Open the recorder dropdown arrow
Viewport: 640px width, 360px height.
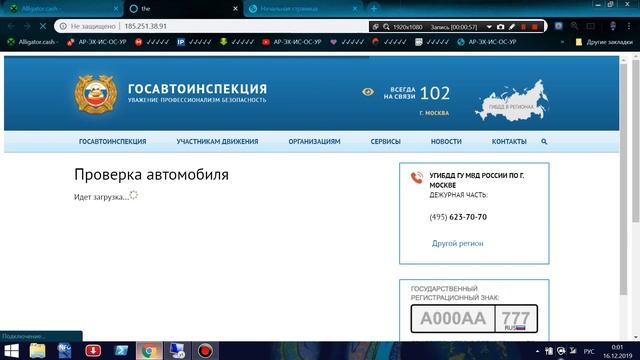489,27
